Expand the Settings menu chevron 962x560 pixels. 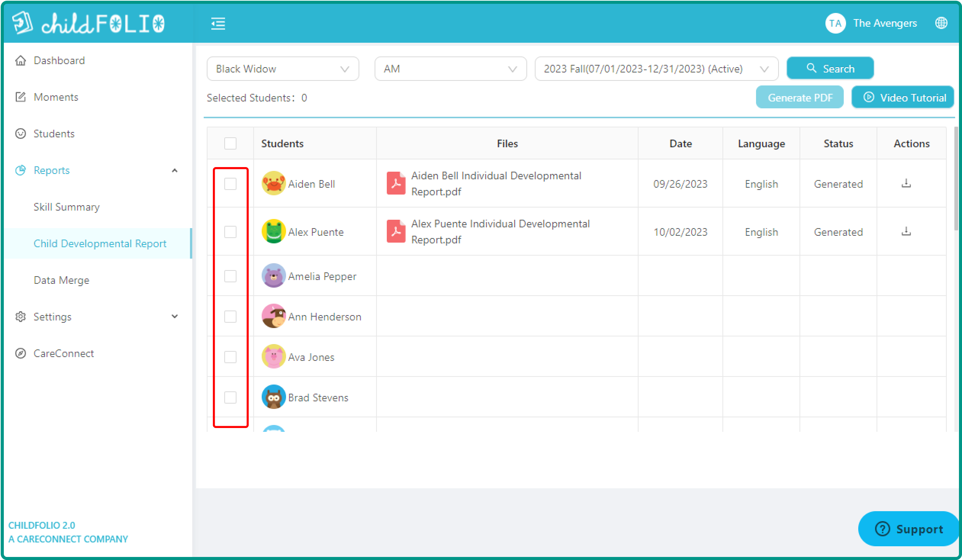[x=174, y=317]
